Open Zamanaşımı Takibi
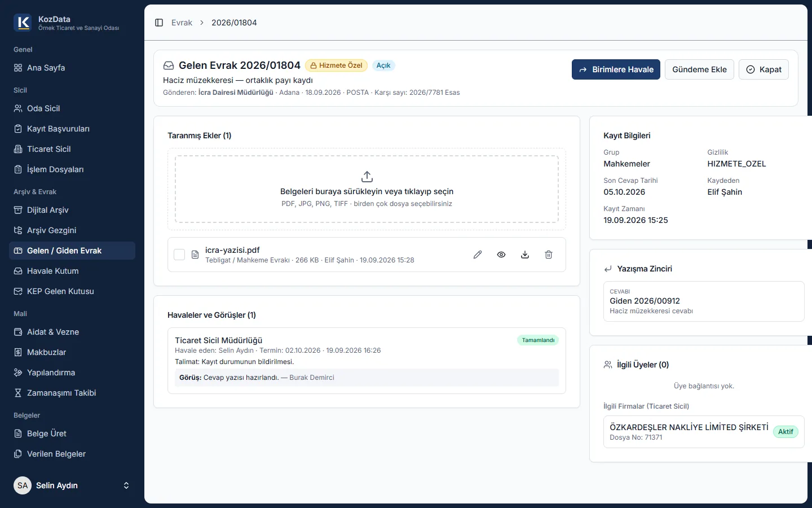This screenshot has width=812, height=508. click(x=72, y=393)
